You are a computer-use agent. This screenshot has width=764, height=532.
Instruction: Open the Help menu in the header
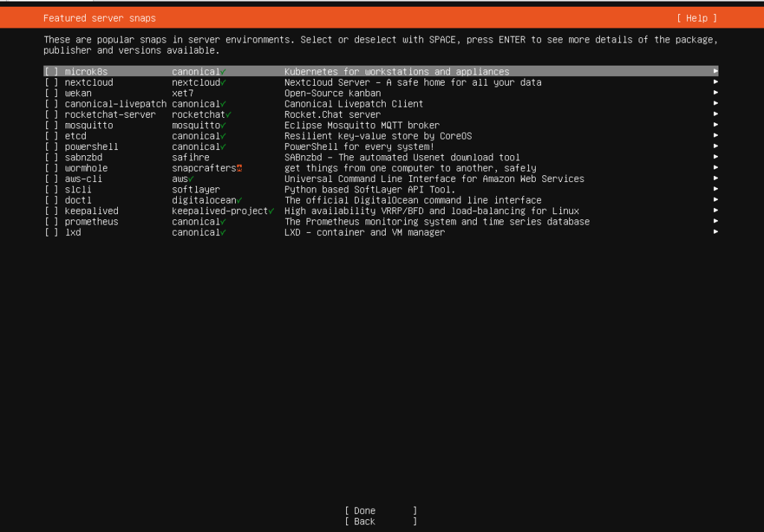697,19
